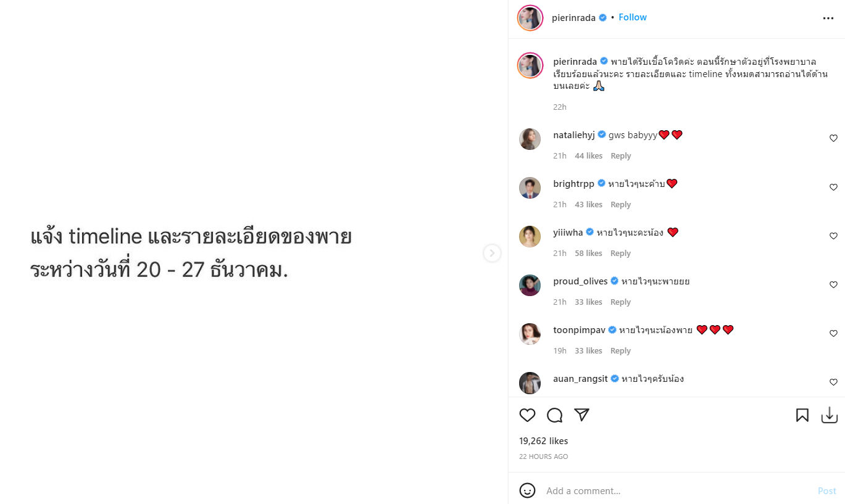Open proud_olives' profile name
Screen dimensions: 845x504
pos(580,281)
